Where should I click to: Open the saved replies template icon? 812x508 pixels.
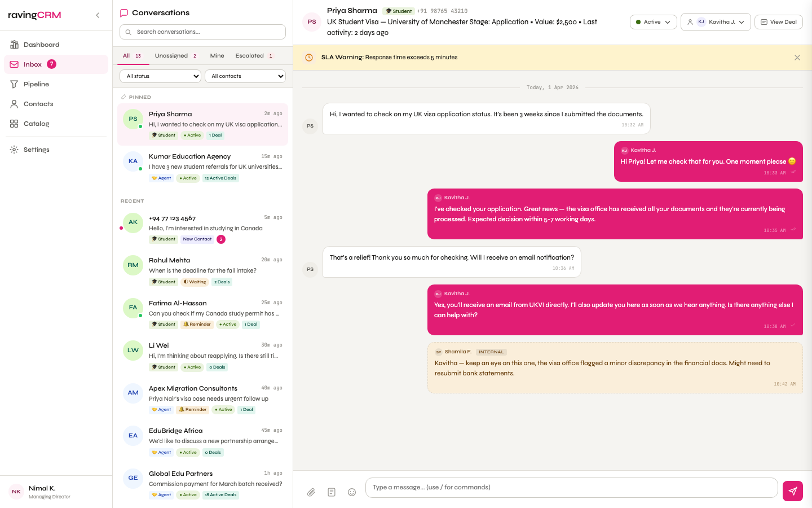tap(332, 492)
